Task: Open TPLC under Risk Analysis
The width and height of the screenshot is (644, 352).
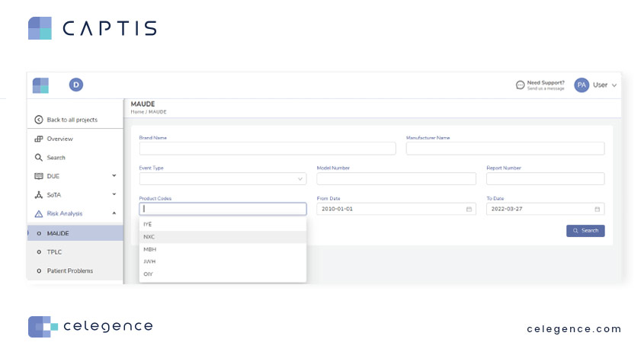Action: point(54,251)
